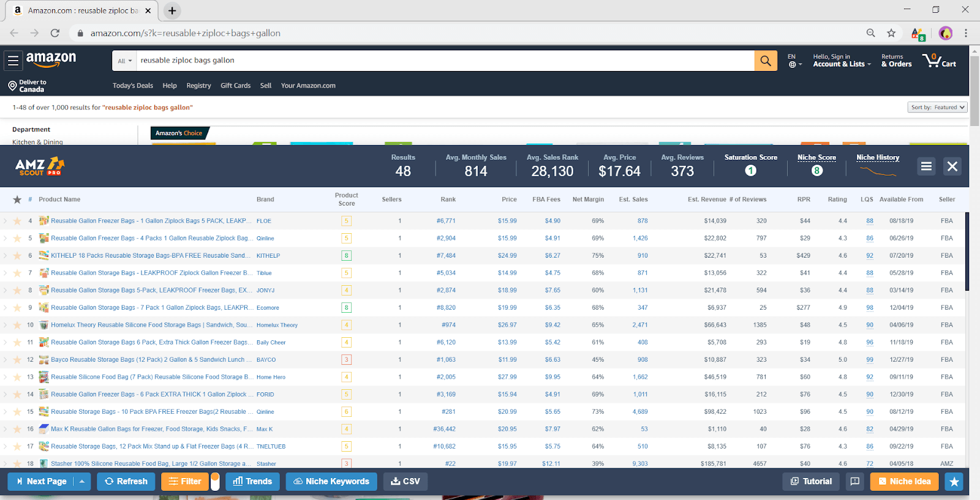Open a new browser tab
980x500 pixels.
point(172,10)
